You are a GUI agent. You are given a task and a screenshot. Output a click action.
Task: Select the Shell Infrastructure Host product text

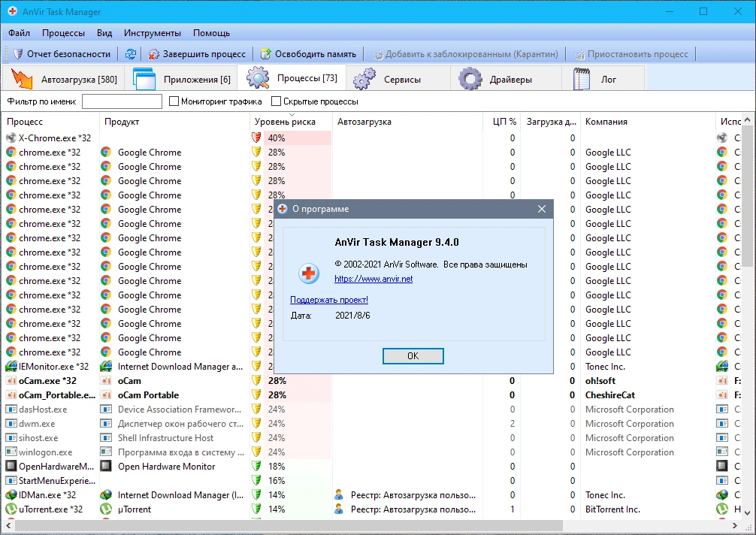[166, 438]
